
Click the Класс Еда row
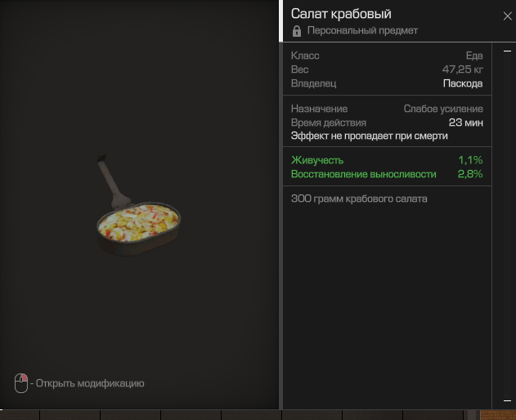point(387,56)
